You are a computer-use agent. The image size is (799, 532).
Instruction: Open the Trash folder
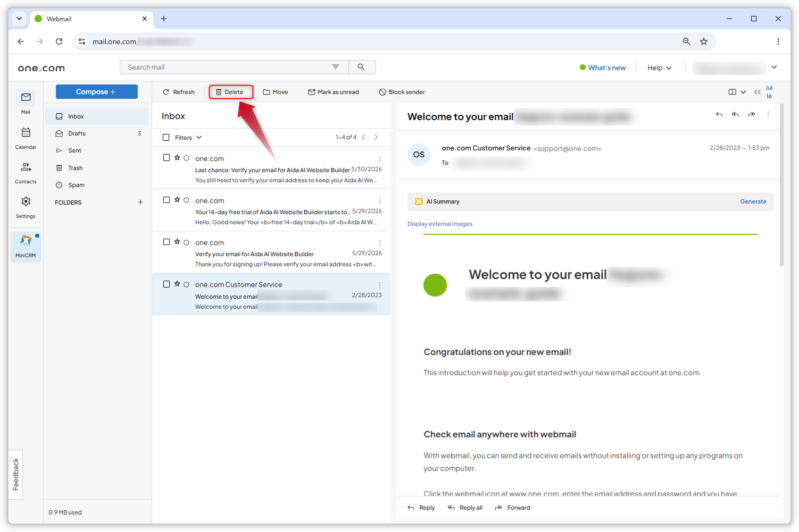(96, 168)
